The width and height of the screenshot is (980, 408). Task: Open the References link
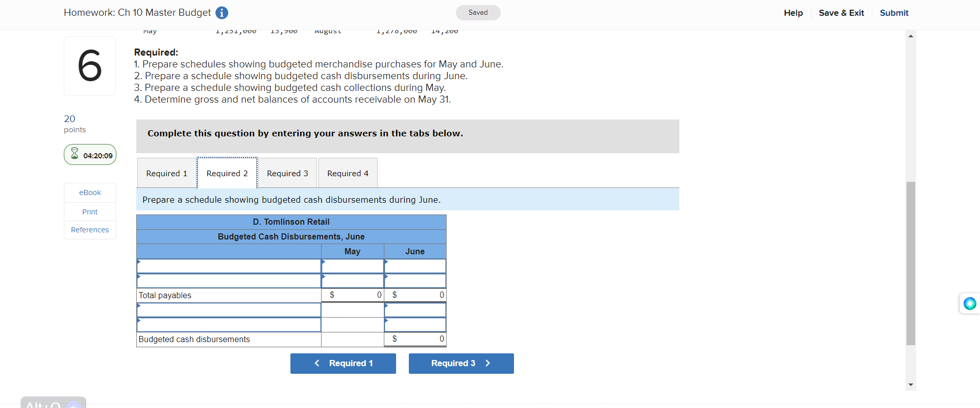[90, 230]
